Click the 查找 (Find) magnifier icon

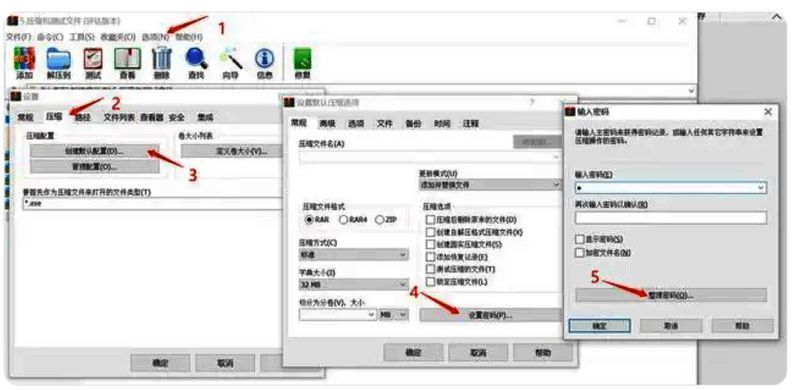coord(196,63)
